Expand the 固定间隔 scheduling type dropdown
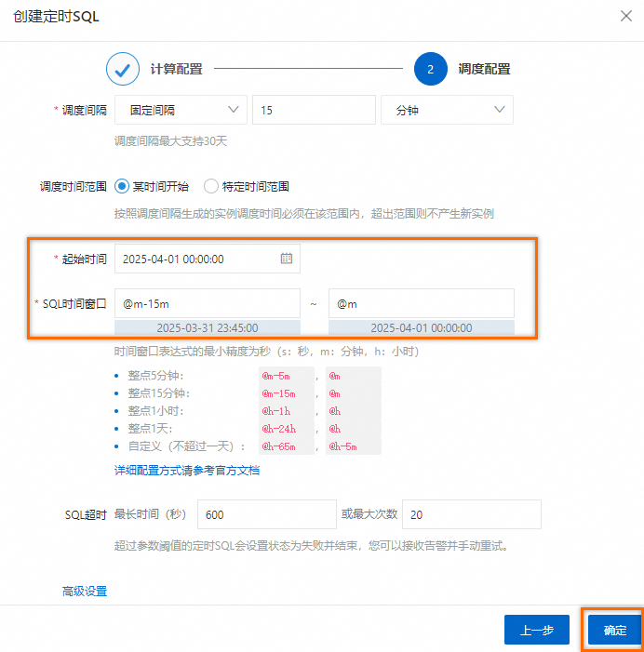Screen dimensions: 644x652 181,110
